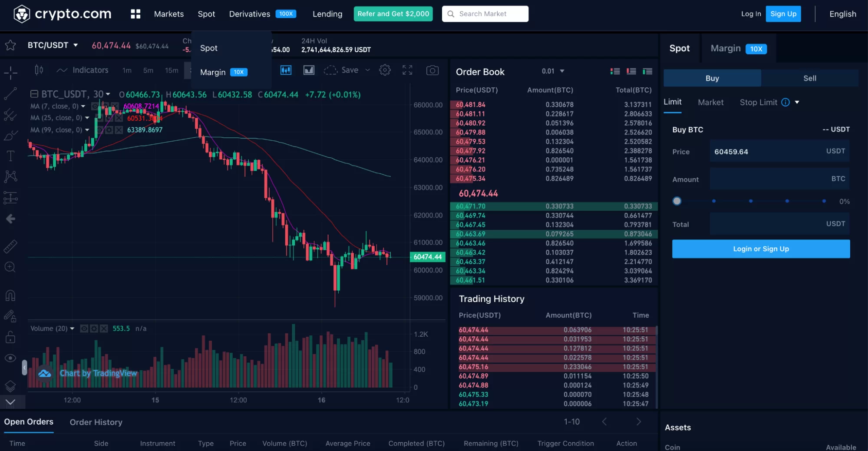The image size is (868, 451).
Task: Expand the BTC/USDT pair dropdown
Action: [76, 45]
